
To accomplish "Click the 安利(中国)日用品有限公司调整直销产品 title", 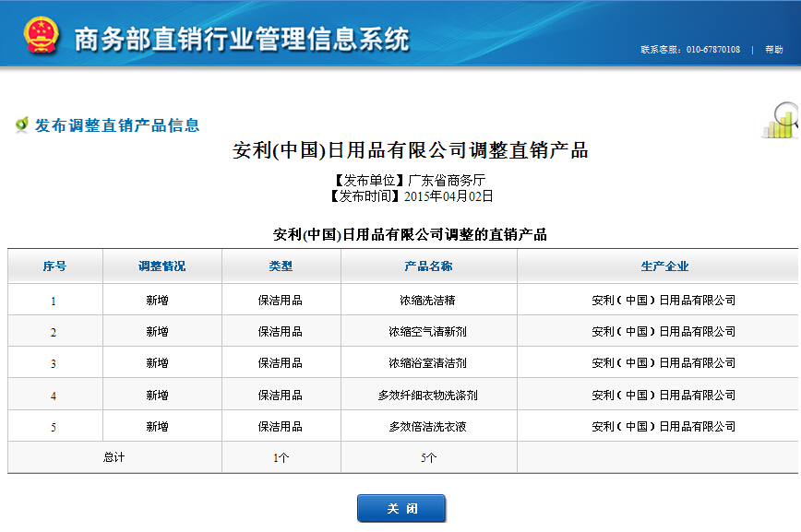I will point(411,150).
